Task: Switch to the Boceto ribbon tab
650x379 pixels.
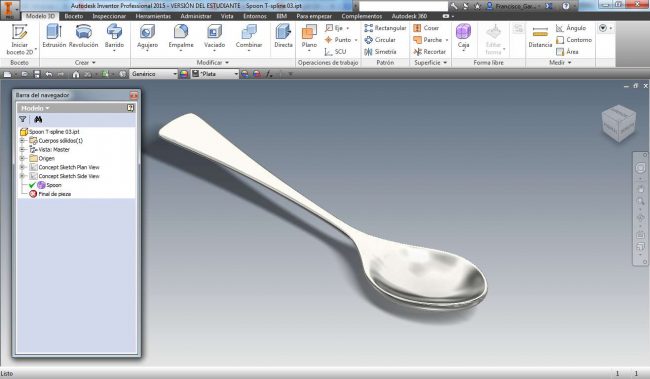Action: [74, 16]
